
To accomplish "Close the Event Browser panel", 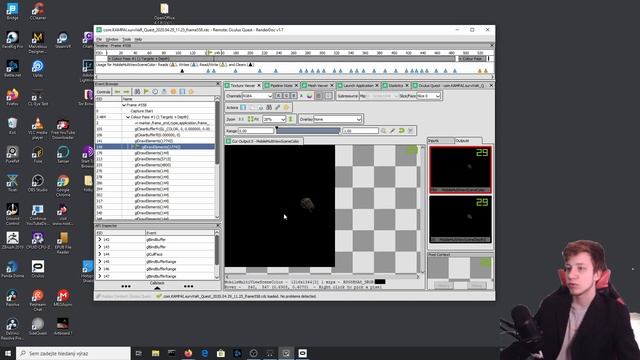I will [218, 84].
